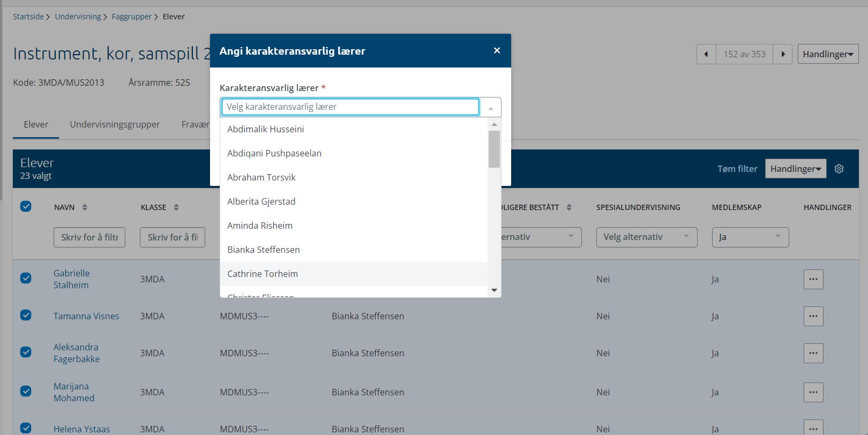Close the Angi karakteransvarlig lærer dialog

click(x=497, y=50)
